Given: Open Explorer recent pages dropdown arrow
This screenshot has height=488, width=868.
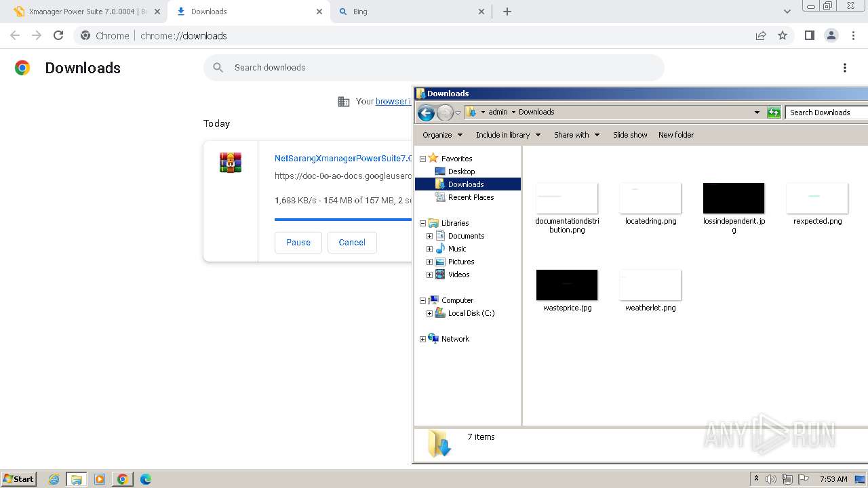Looking at the screenshot, I should (x=458, y=113).
